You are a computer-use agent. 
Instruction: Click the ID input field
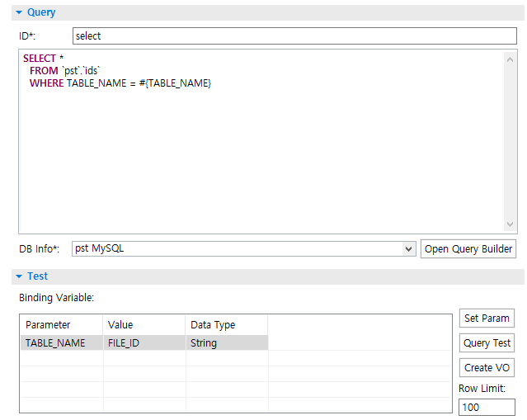point(293,36)
